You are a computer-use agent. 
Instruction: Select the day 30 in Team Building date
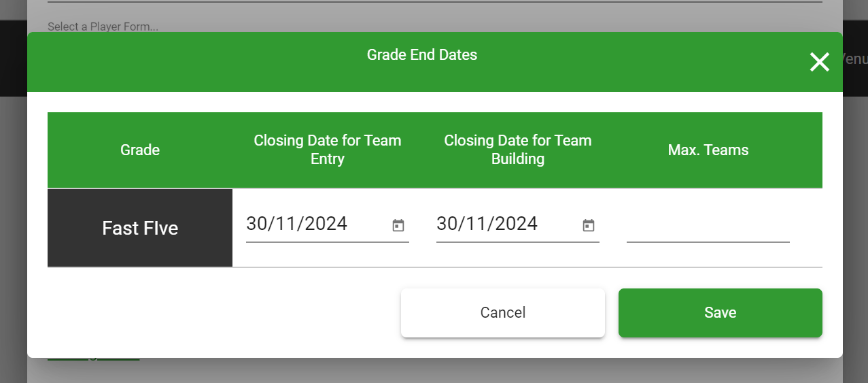point(448,224)
